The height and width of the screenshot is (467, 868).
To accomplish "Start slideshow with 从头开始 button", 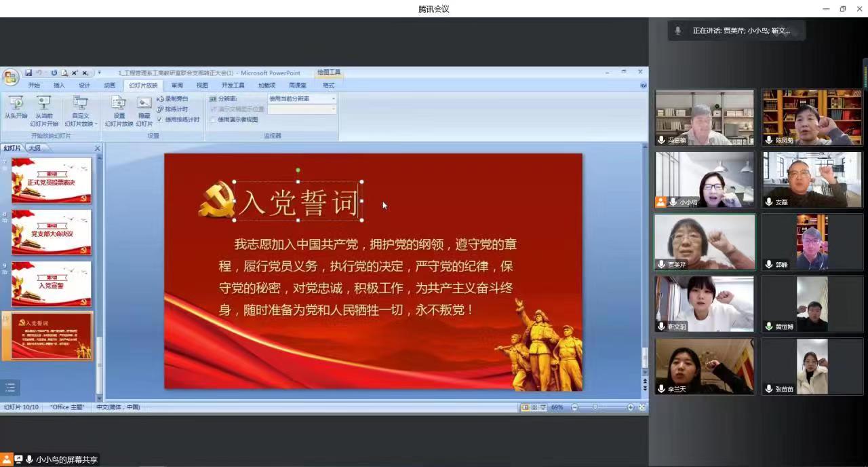I will click(16, 105).
